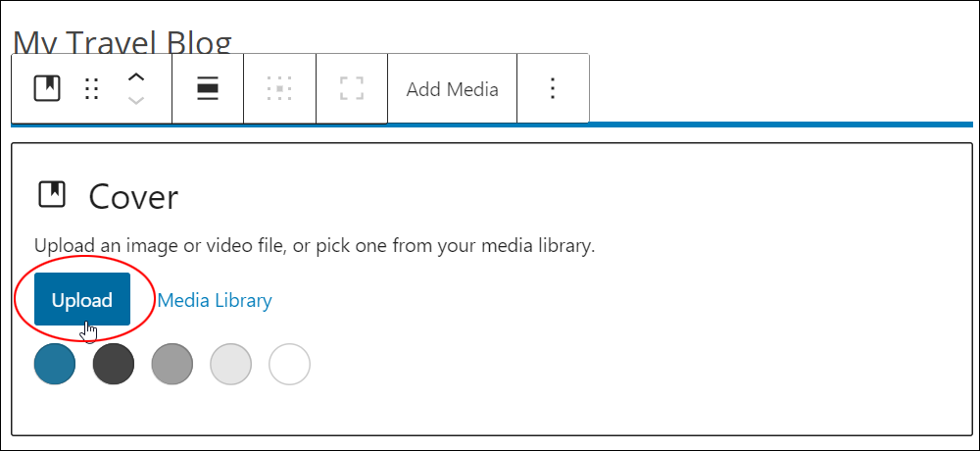980x451 pixels.
Task: Select the dark charcoal color swatch
Action: pos(114,364)
